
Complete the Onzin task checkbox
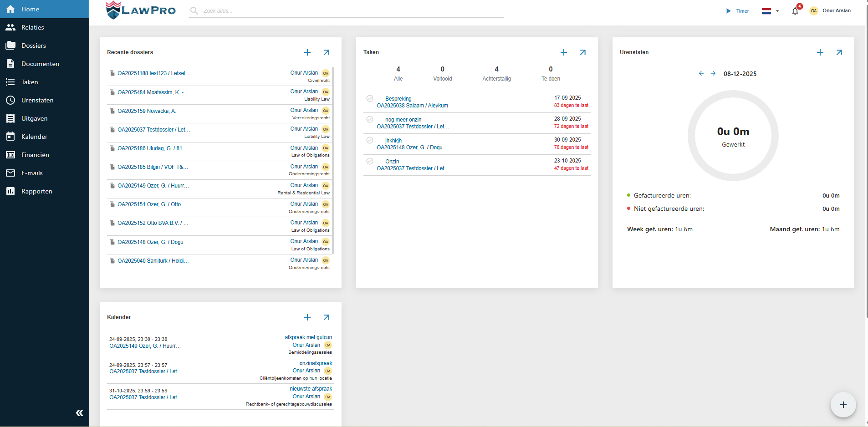coord(370,161)
